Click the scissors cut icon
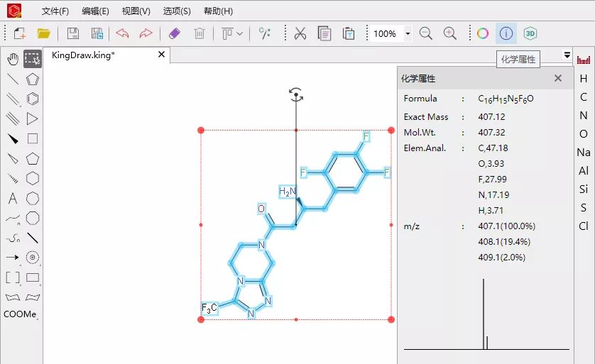The width and height of the screenshot is (595, 364). click(x=300, y=33)
